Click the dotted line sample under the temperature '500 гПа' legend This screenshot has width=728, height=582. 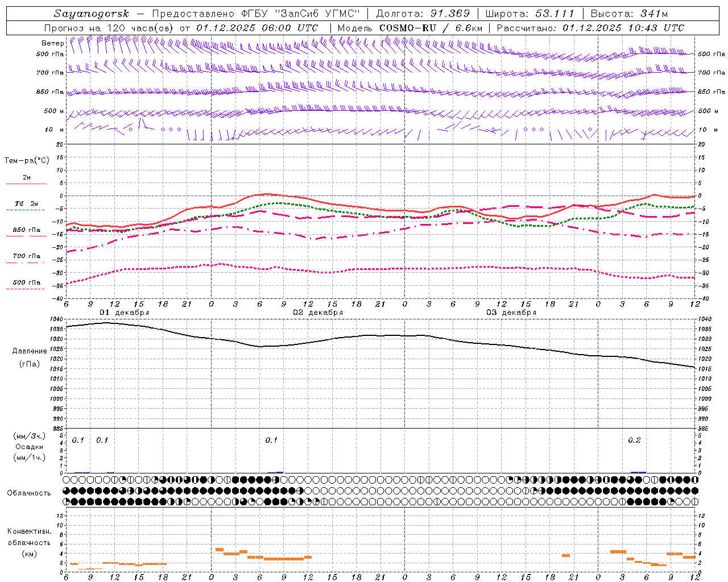tap(25, 289)
